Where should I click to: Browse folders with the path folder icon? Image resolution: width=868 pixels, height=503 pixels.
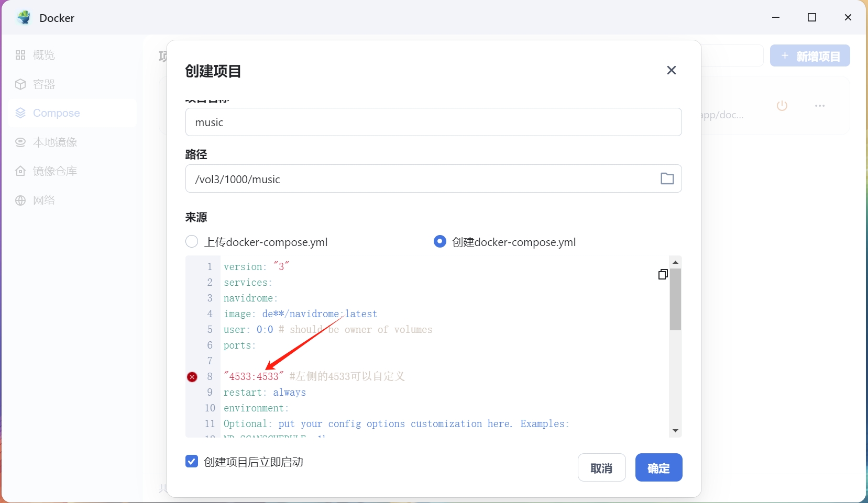(667, 178)
